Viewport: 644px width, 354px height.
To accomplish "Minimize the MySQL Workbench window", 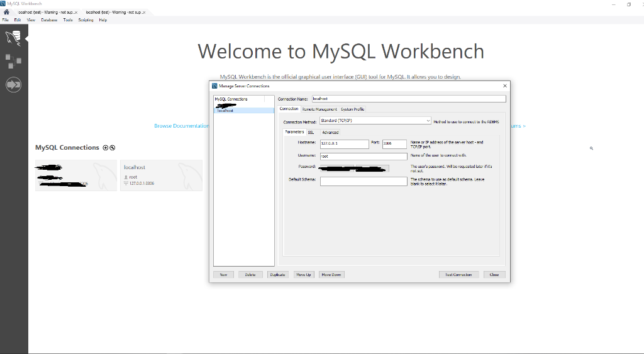I will pyautogui.click(x=614, y=4).
